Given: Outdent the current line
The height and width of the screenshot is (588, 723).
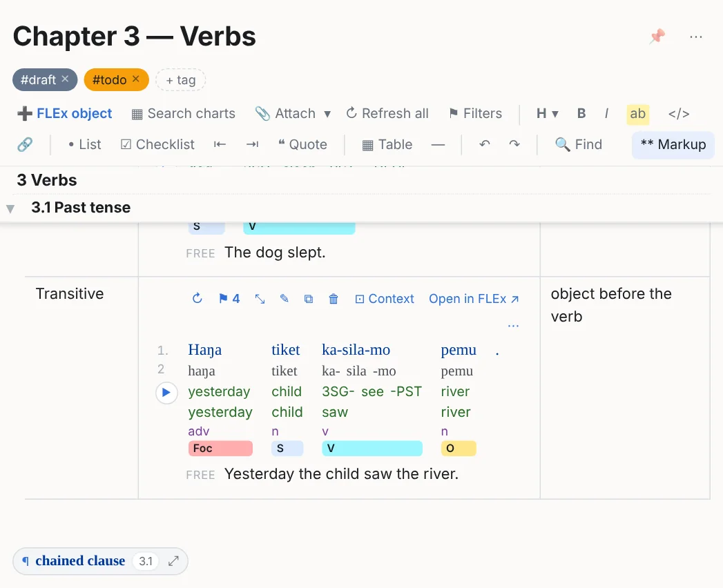Looking at the screenshot, I should pos(220,145).
